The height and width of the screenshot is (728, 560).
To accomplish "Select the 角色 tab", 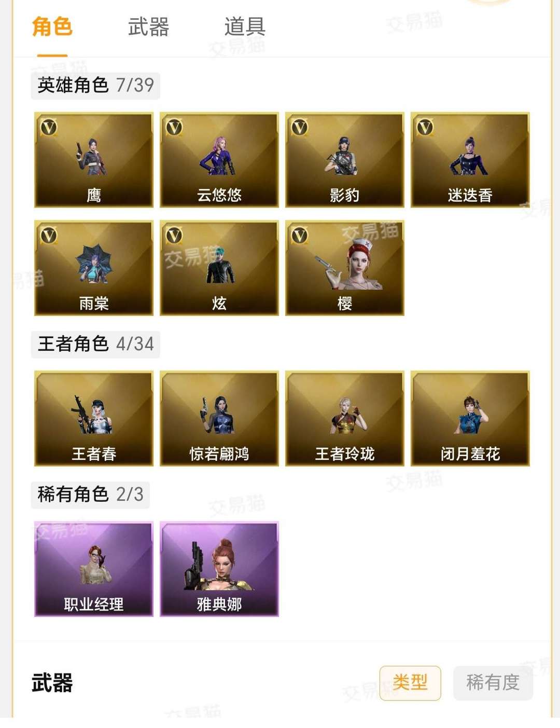I will click(52, 27).
